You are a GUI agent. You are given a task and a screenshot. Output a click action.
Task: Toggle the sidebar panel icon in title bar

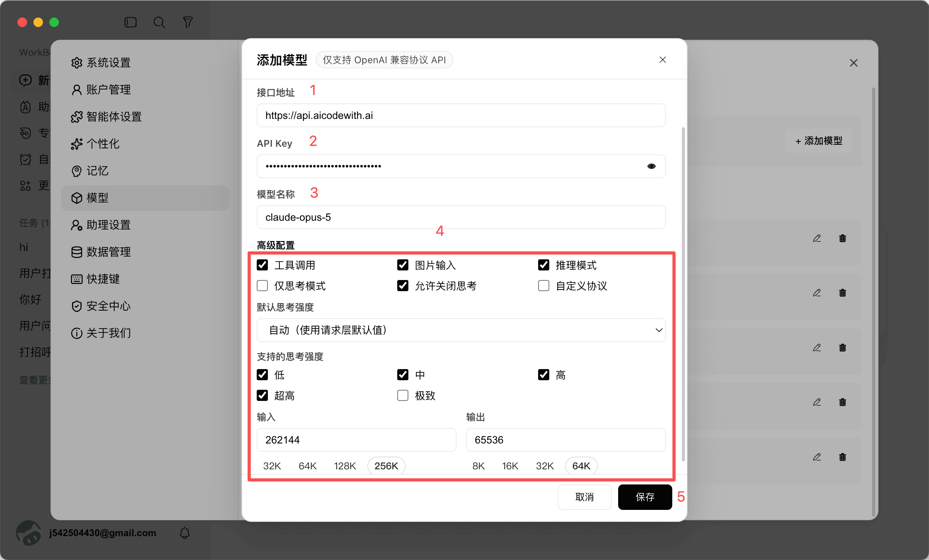click(131, 22)
